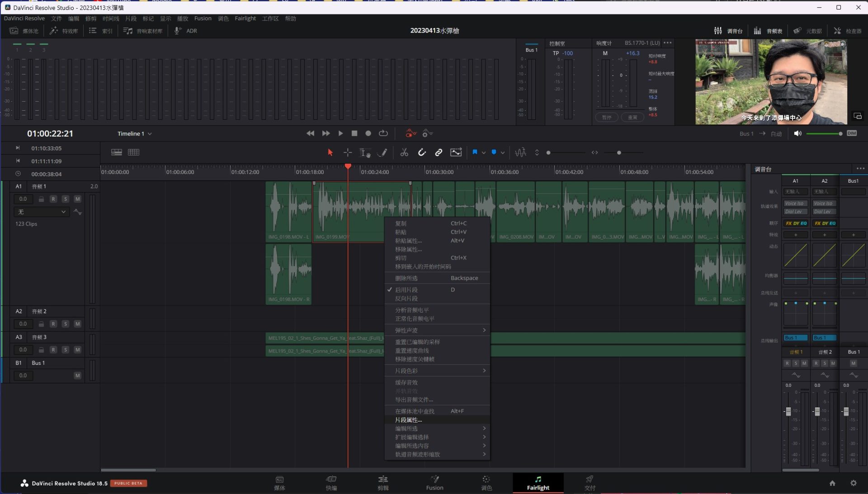Open project settings gear icon
Screen dimensions: 868x494
(x=854, y=483)
